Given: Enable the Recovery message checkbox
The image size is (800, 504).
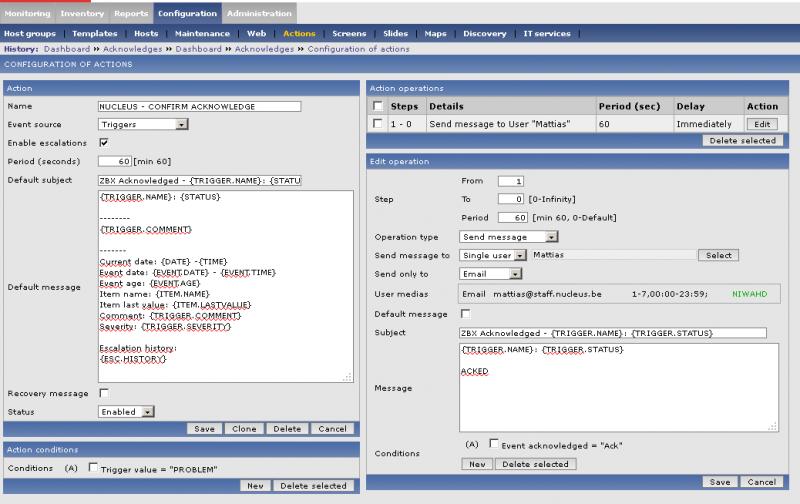Looking at the screenshot, I should [104, 393].
